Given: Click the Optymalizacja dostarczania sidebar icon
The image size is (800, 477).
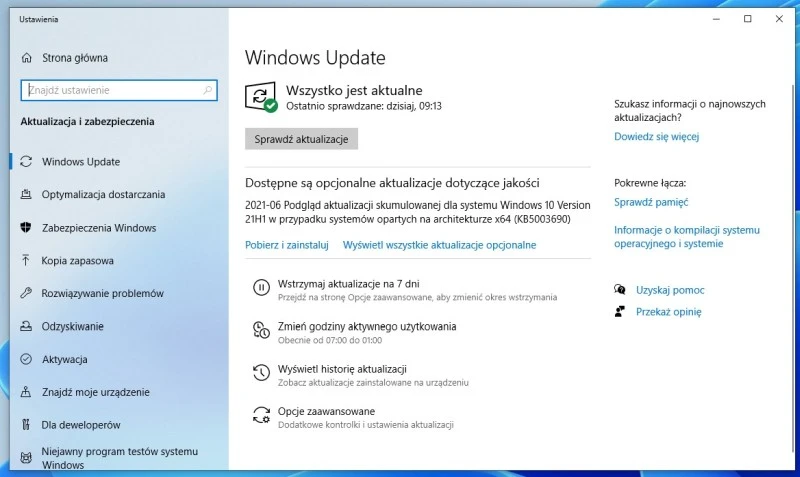Looking at the screenshot, I should (x=26, y=194).
